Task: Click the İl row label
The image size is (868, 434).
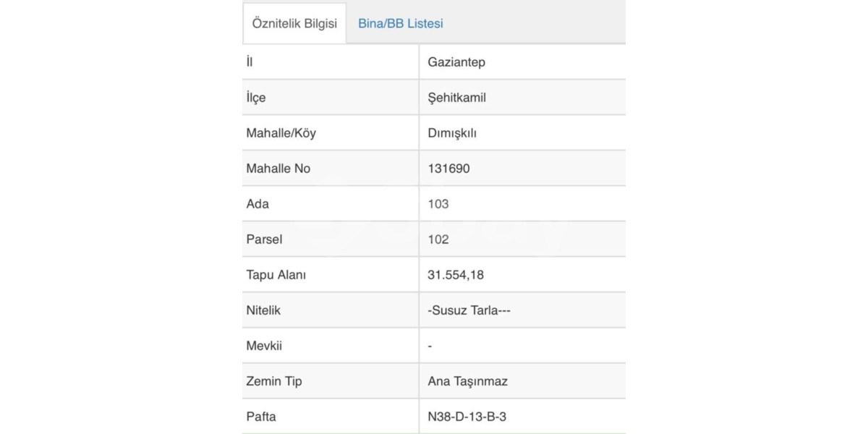Action: click(250, 62)
